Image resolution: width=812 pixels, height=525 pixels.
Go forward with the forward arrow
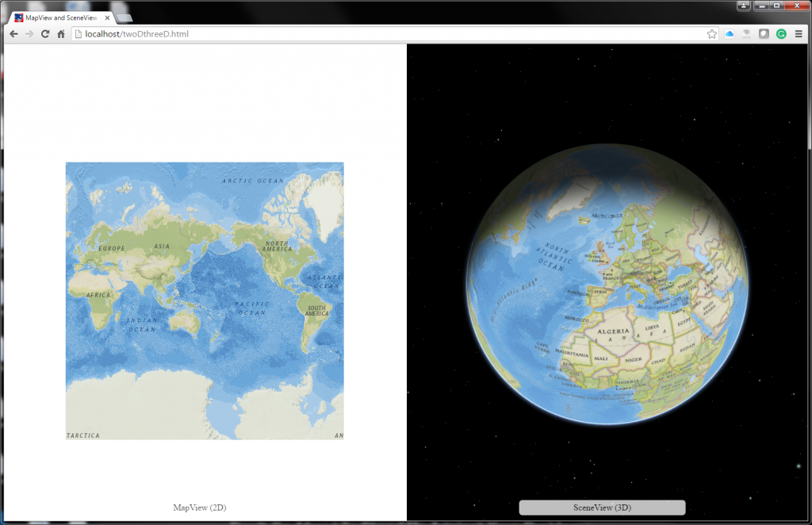[x=29, y=34]
